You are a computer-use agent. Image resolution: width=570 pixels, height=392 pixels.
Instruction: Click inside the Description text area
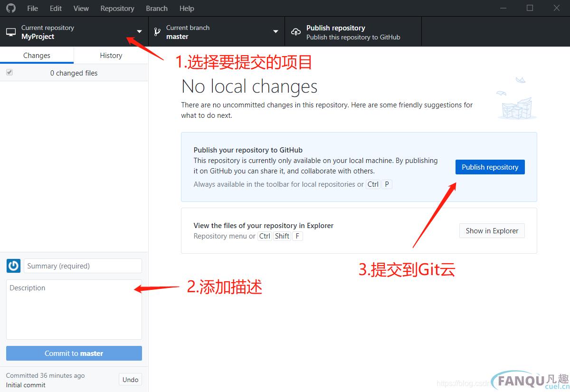74,309
